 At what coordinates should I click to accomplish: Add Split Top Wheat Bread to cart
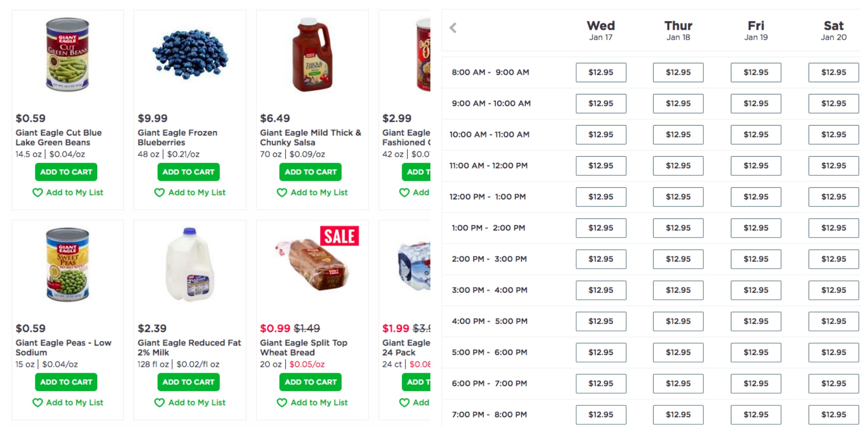pyautogui.click(x=310, y=382)
